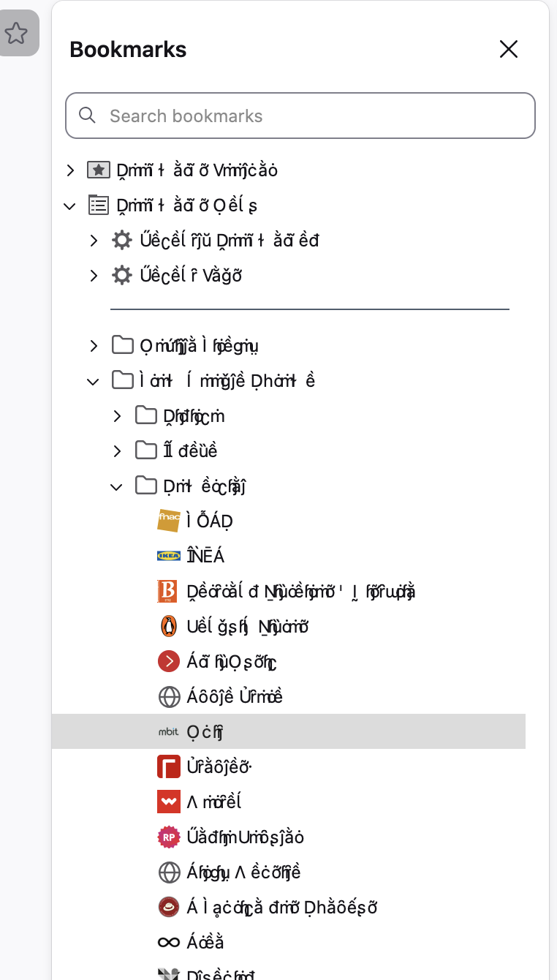The image size is (557, 980).
Task: Collapse the folder containing the fnac bookmark
Action: [x=116, y=486]
